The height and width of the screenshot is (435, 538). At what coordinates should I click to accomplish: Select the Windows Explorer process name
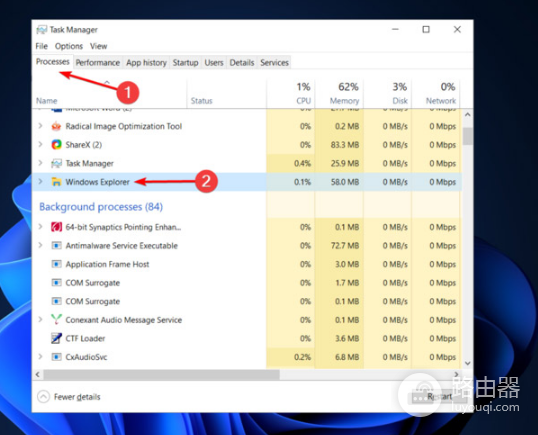[97, 182]
